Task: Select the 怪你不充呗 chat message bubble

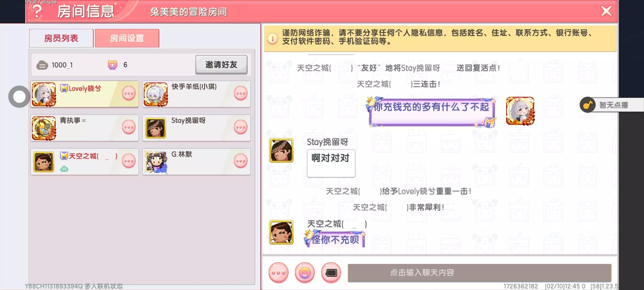Action: tap(335, 239)
